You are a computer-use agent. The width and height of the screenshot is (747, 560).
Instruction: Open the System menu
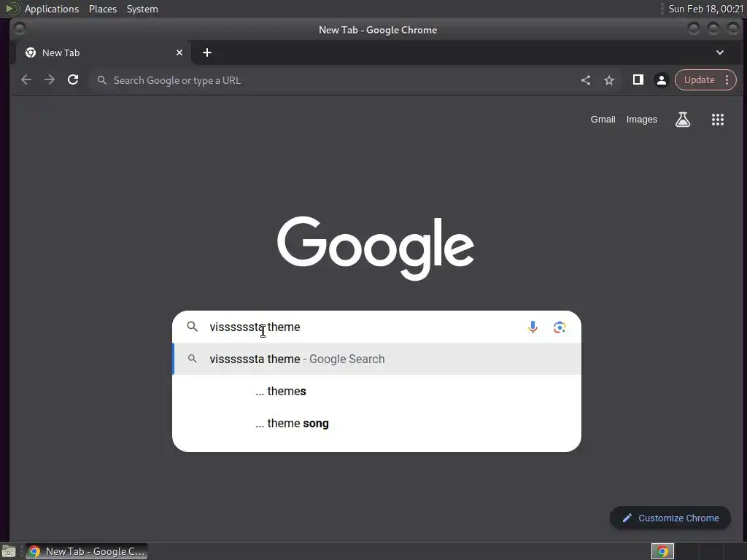(x=142, y=9)
